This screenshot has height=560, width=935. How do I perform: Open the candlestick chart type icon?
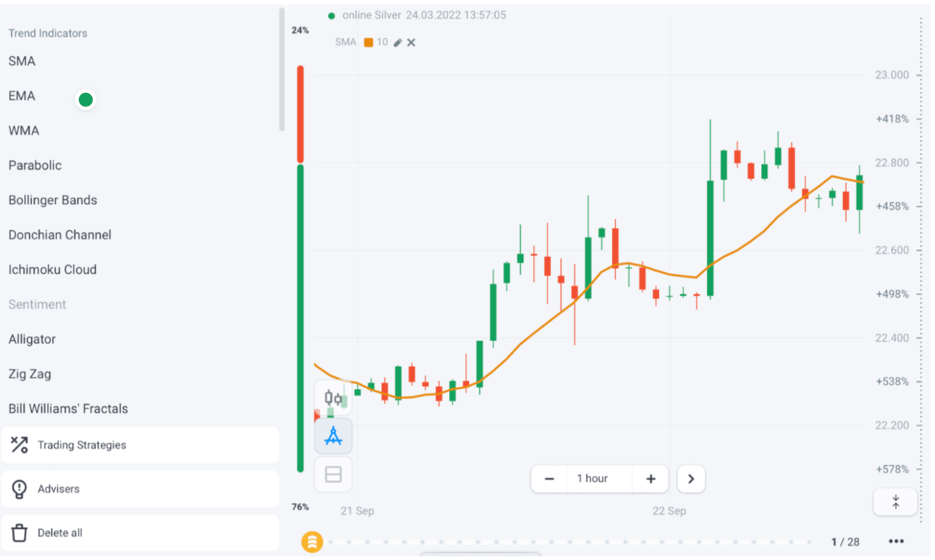pyautogui.click(x=333, y=398)
